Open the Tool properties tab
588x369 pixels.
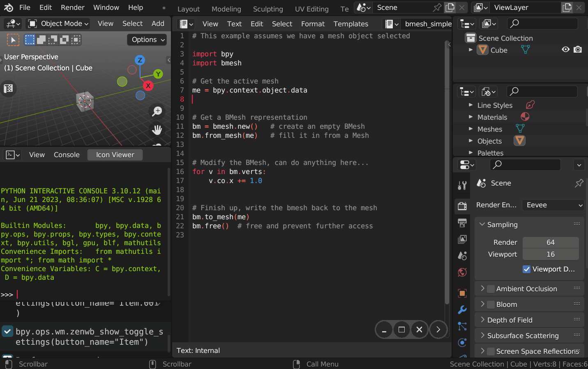[462, 186]
